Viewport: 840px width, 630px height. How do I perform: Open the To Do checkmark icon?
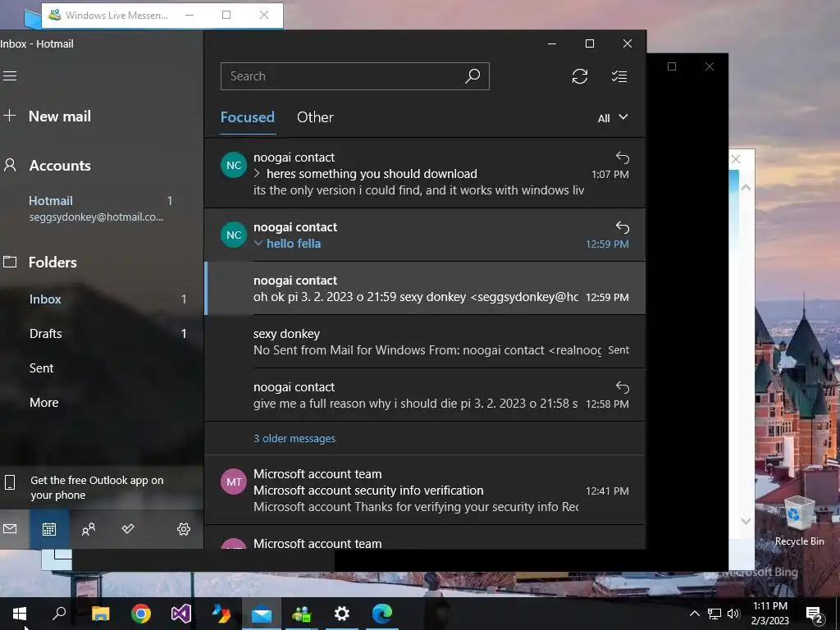point(127,529)
